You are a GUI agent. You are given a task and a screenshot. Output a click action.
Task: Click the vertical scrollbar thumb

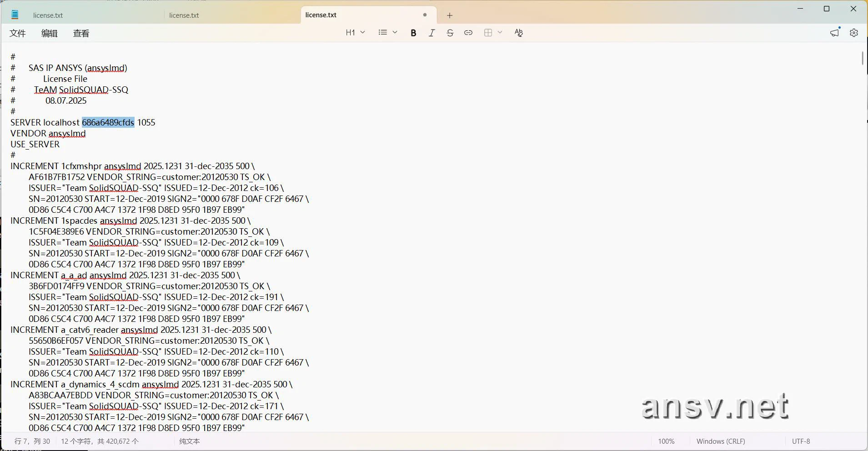click(x=862, y=58)
